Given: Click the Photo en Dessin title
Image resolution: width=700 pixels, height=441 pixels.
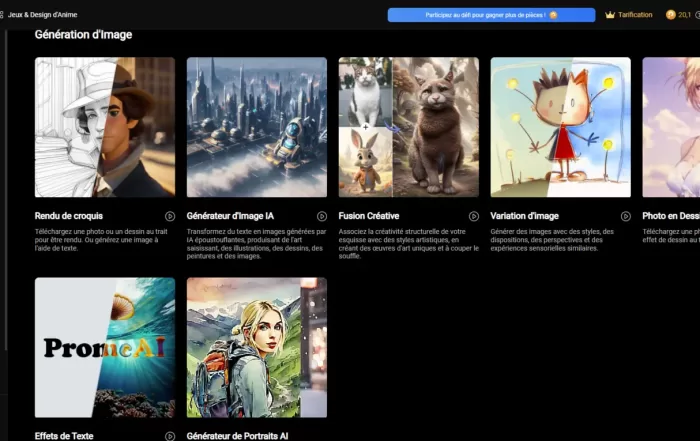Looking at the screenshot, I should [671, 216].
